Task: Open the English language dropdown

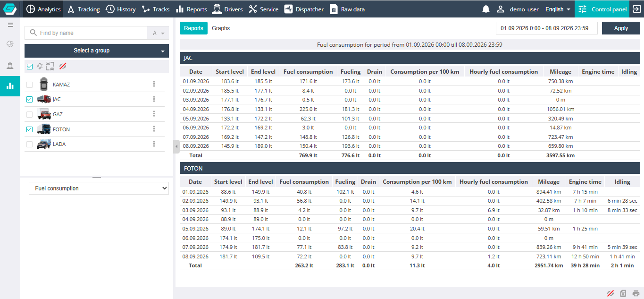Action: [x=558, y=9]
